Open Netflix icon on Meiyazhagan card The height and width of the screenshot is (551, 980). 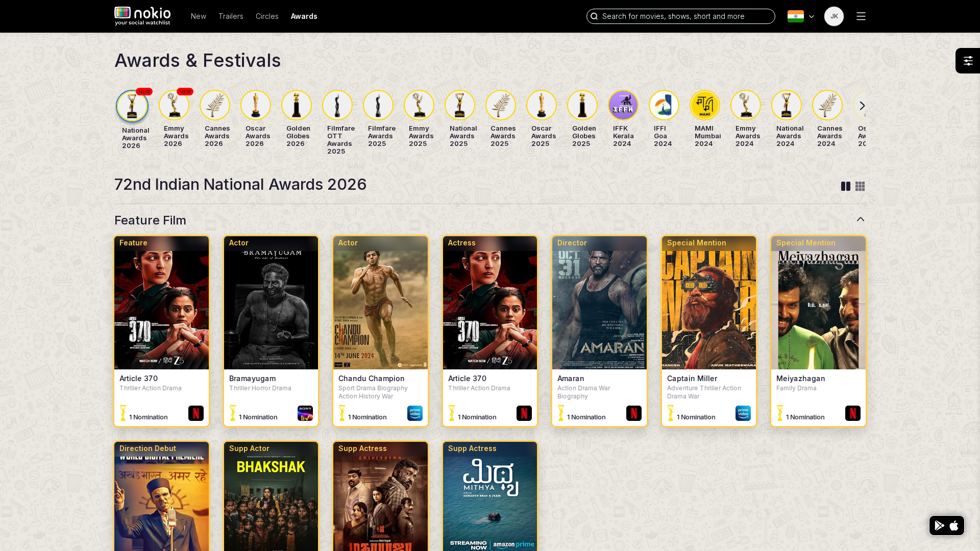click(853, 413)
